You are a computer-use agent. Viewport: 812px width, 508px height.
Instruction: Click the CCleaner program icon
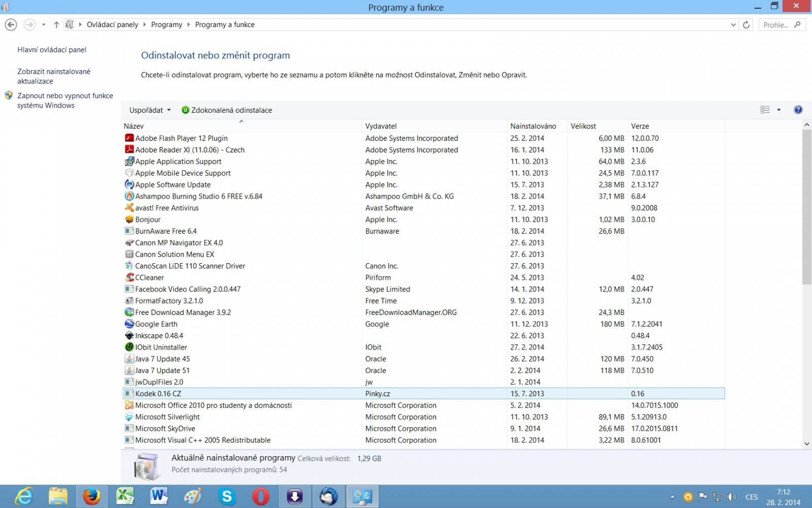129,277
